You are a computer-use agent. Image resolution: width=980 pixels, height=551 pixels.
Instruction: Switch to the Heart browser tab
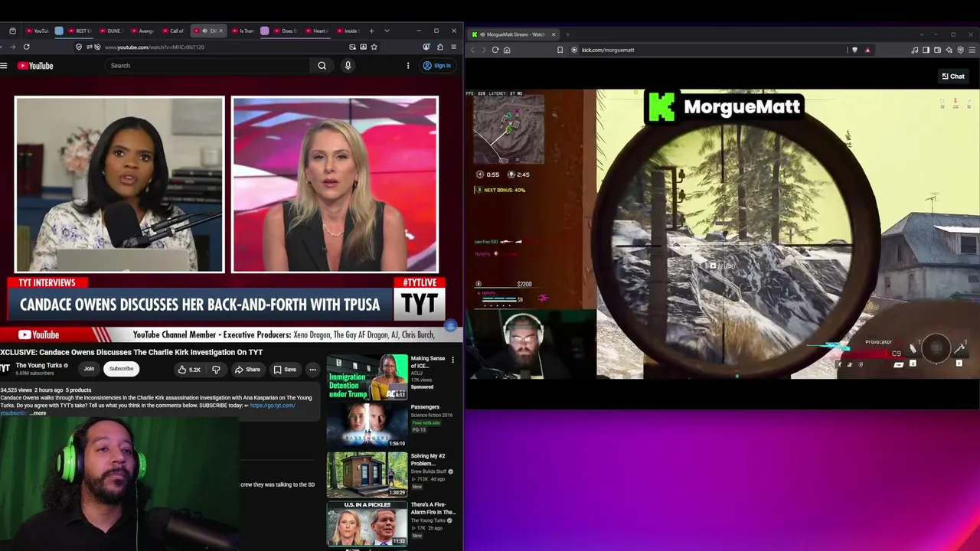316,31
